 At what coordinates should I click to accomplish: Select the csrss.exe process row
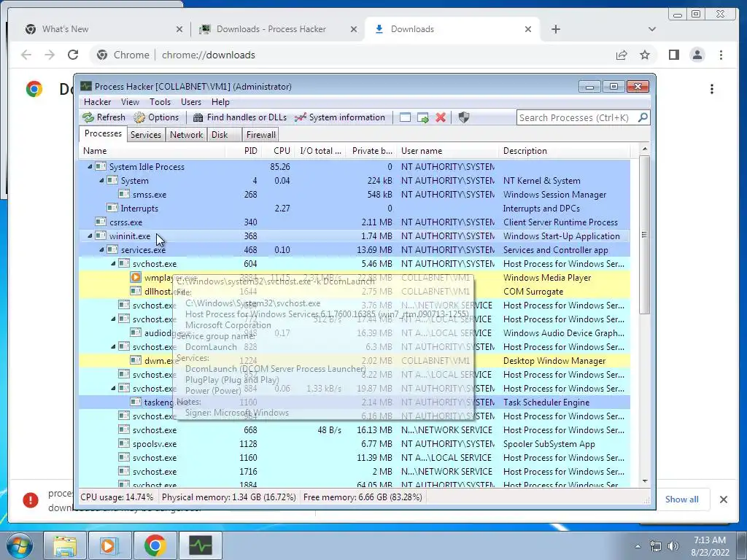point(355,222)
